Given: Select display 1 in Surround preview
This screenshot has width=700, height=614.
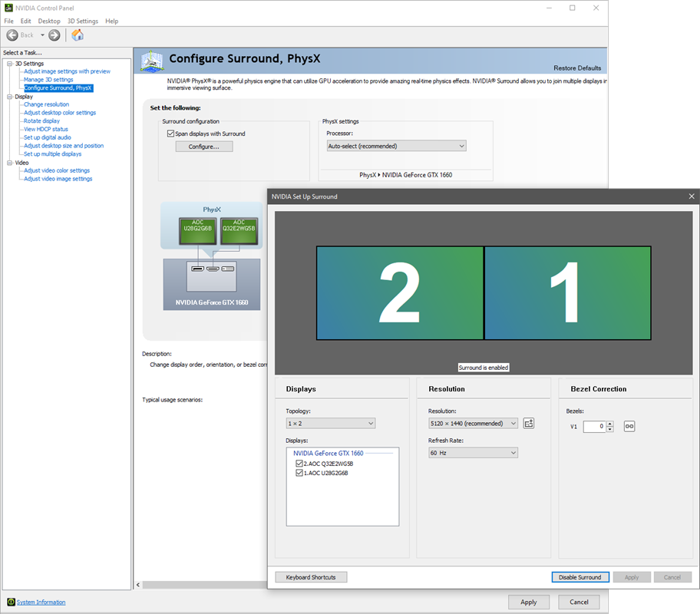Looking at the screenshot, I should click(567, 293).
